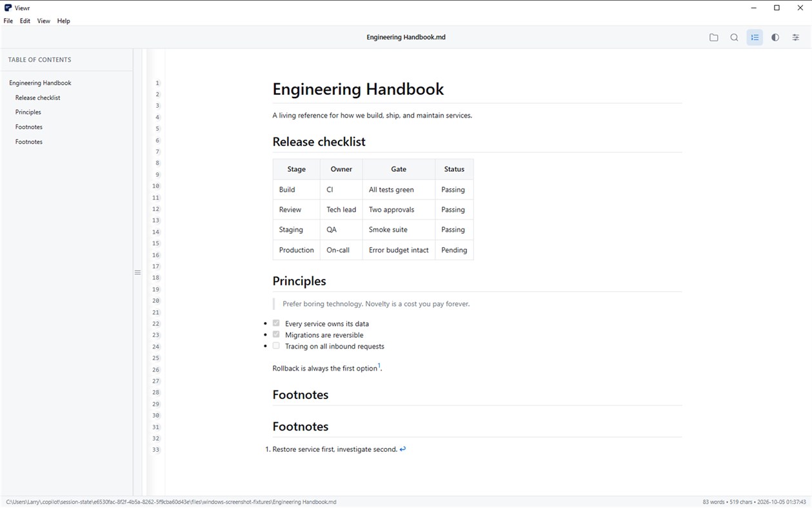The width and height of the screenshot is (812, 508).
Task: Go to Release checklist in the contents
Action: [38, 97]
